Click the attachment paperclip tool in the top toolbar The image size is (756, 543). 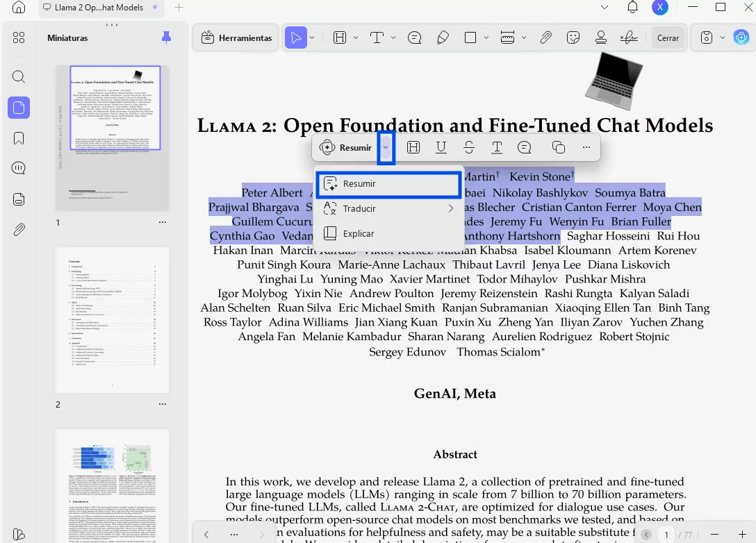click(545, 37)
